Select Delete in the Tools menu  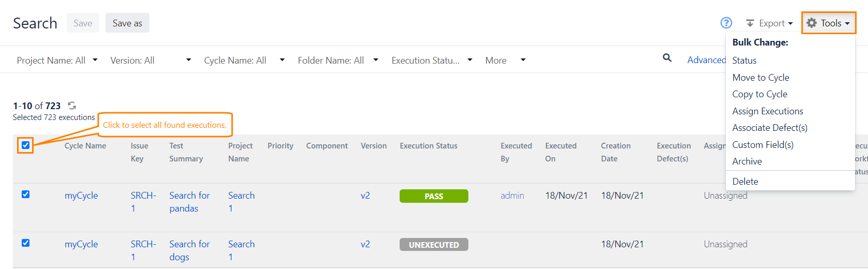pos(745,182)
